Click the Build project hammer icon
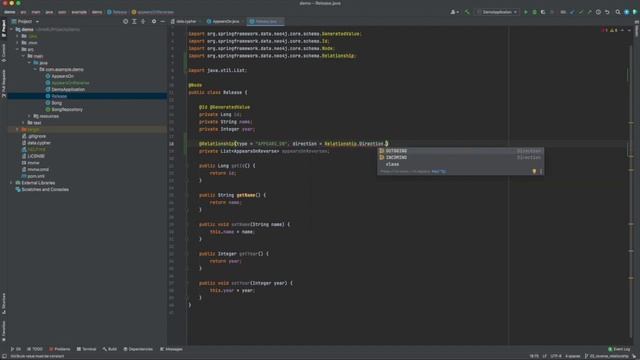 click(x=467, y=12)
